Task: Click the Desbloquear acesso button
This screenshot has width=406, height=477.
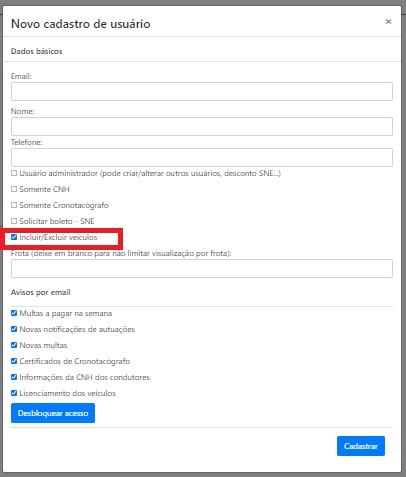Action: pos(53,413)
